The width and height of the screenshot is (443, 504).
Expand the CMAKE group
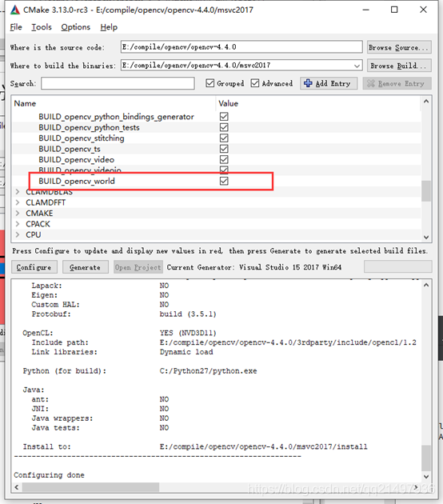click(18, 213)
